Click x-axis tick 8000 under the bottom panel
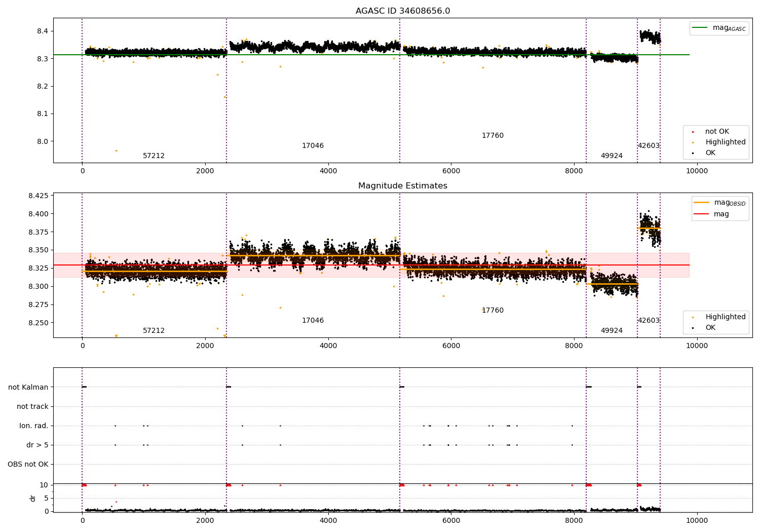 [x=574, y=521]
